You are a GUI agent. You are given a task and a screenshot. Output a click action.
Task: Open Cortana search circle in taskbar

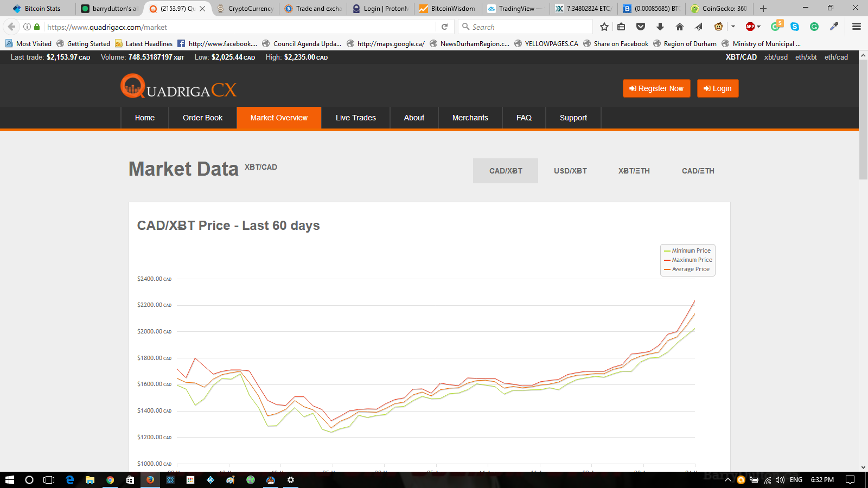tap(29, 480)
